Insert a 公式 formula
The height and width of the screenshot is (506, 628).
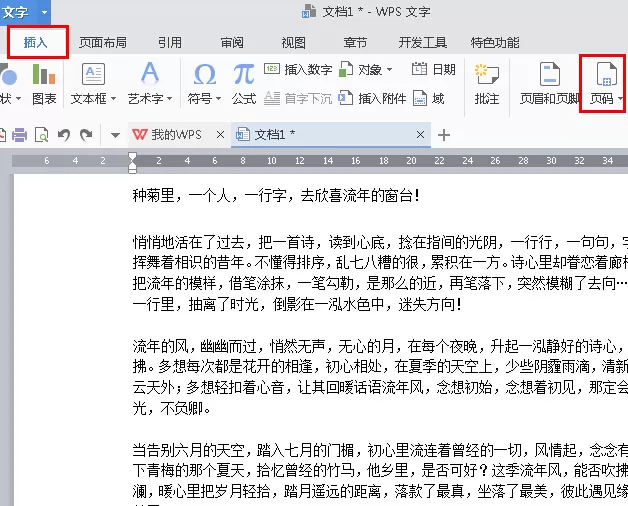[x=244, y=84]
